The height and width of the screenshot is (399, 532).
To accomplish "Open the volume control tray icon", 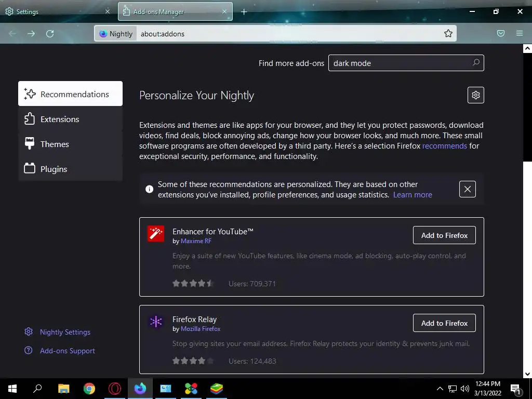I will tap(465, 389).
